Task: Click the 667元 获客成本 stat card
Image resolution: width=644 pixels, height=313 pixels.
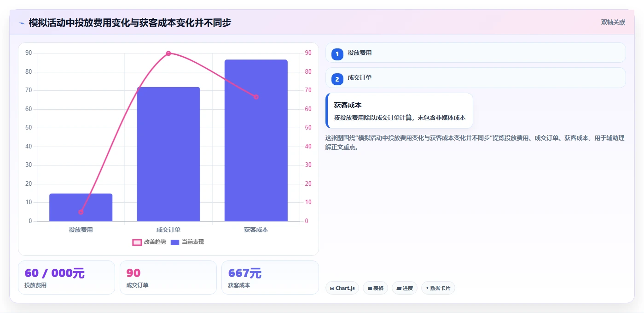Action: 270,278
